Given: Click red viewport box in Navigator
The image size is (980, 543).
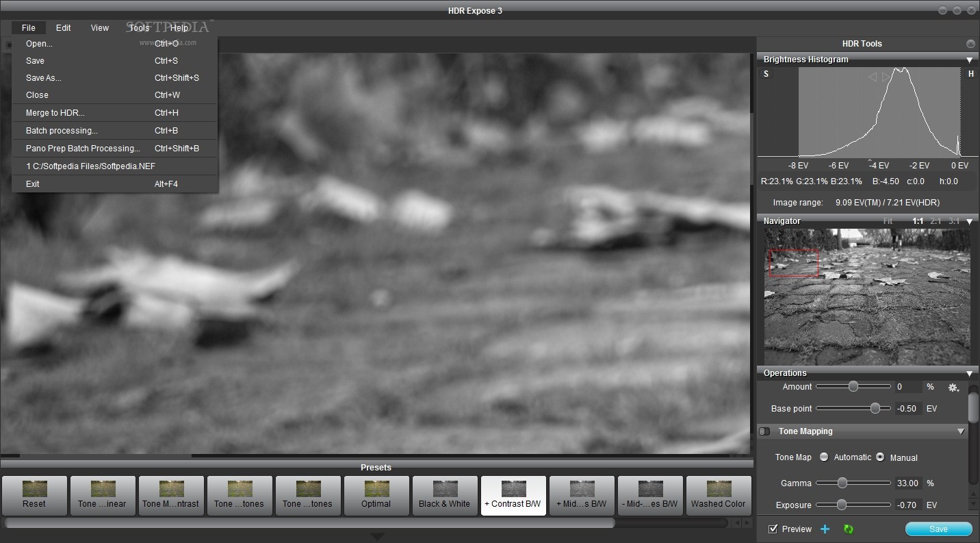Looking at the screenshot, I should click(794, 263).
